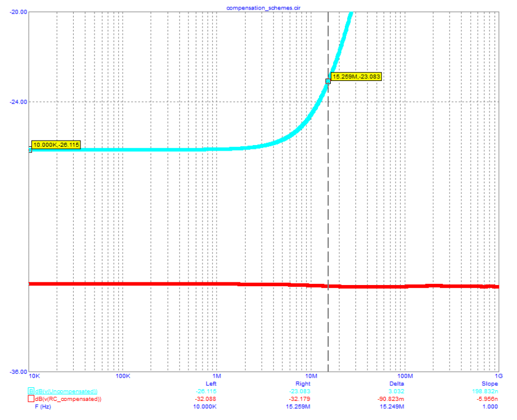Screen dimensions: 517x420
Task: Select the cyan Uncompensated trace selector box
Action: (30, 391)
